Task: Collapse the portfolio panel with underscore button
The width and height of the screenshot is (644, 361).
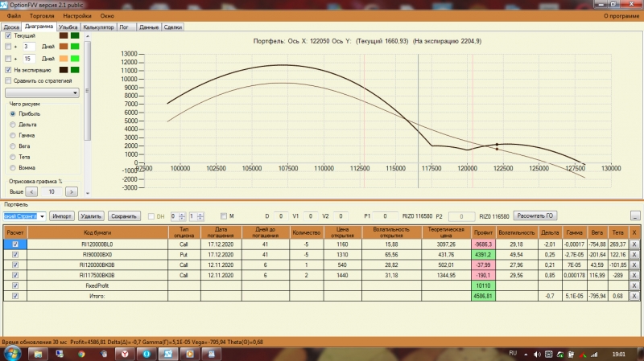Action: point(634,216)
